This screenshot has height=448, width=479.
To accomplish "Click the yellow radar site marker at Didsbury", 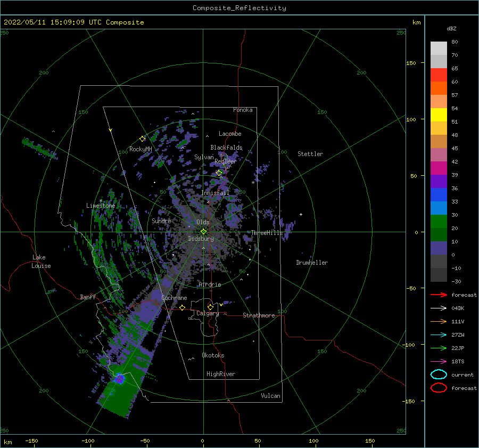I will click(x=203, y=232).
